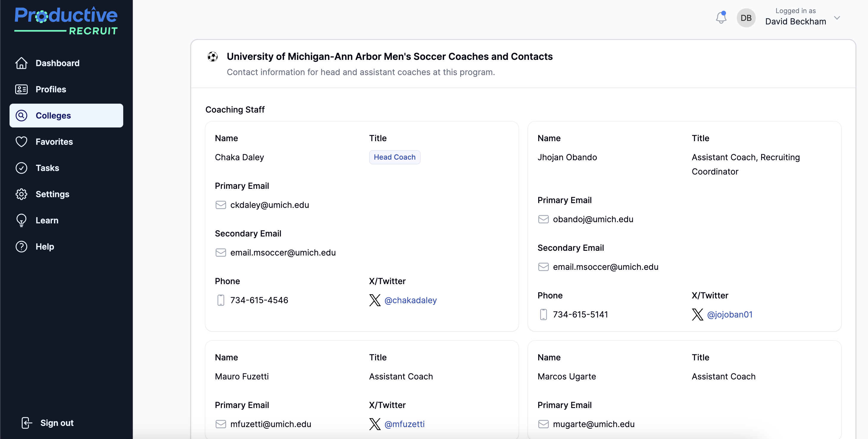Screen dimensions: 868x439
Task: Open Profiles menu item
Action: (x=66, y=89)
